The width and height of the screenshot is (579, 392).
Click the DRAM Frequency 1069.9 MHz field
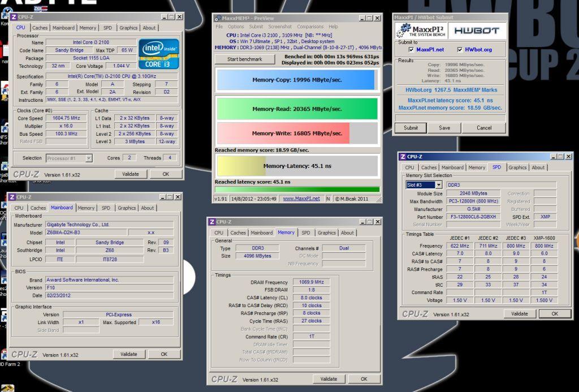(x=312, y=282)
